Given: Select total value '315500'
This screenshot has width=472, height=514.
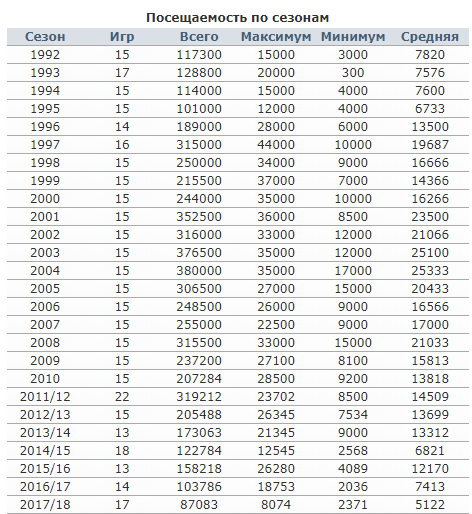Looking at the screenshot, I should click(199, 343).
